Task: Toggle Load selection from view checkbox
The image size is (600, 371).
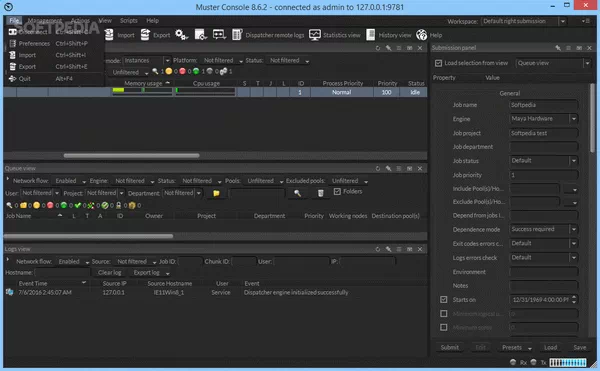Action: click(439, 63)
